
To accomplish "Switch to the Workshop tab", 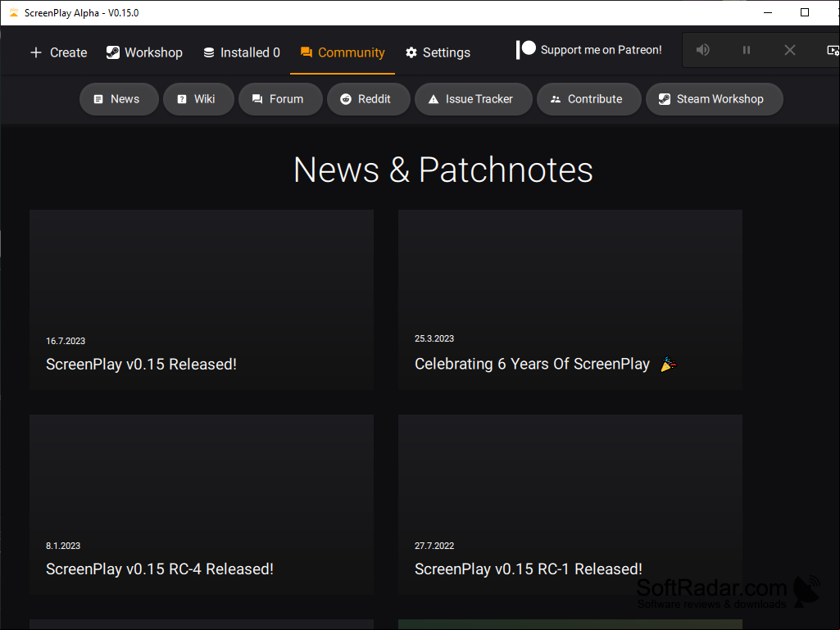I will (x=144, y=52).
